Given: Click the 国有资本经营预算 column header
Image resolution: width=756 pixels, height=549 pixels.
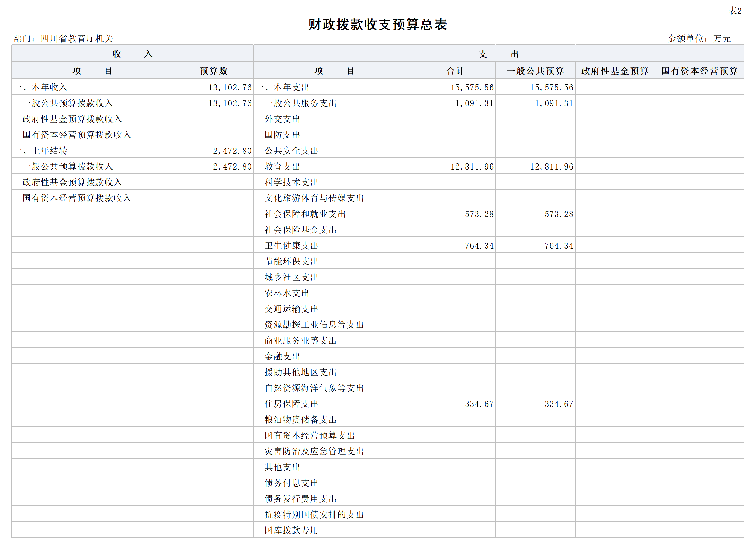Looking at the screenshot, I should coord(699,70).
